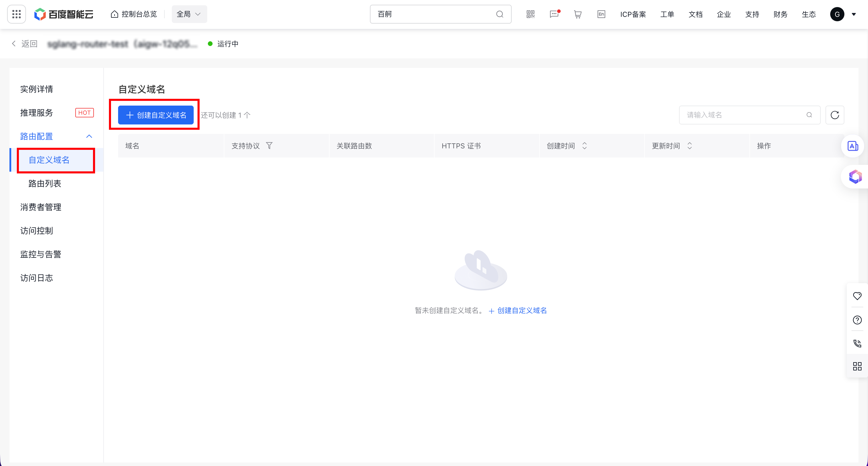868x466 pixels.
Task: Sort by 更新时间 column arrows
Action: pos(690,146)
